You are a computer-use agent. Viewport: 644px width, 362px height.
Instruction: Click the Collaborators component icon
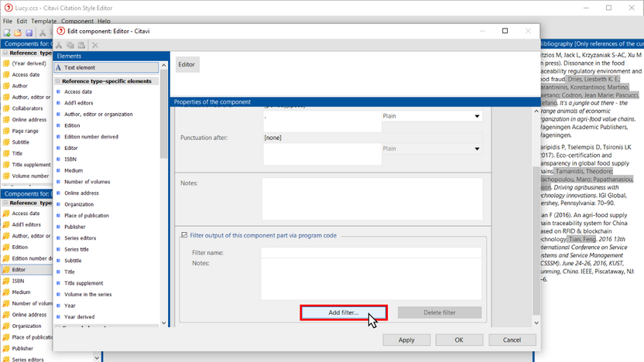6,108
